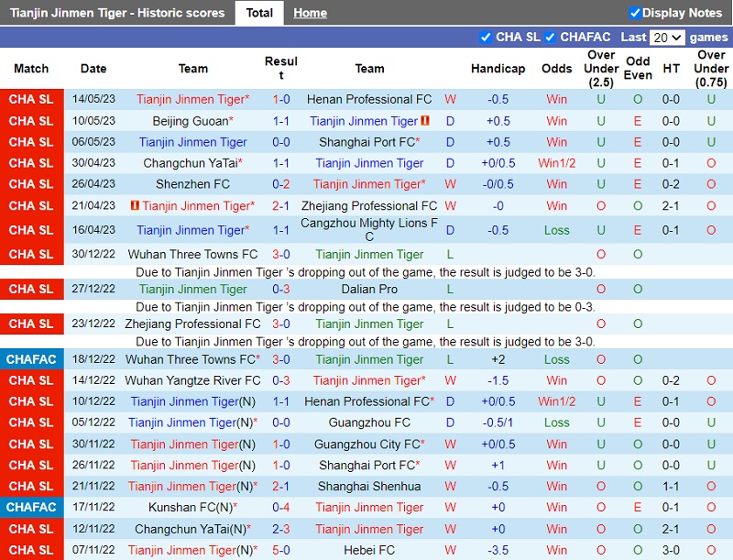Switch to the Home tab
The width and height of the screenshot is (733, 560).
click(310, 13)
